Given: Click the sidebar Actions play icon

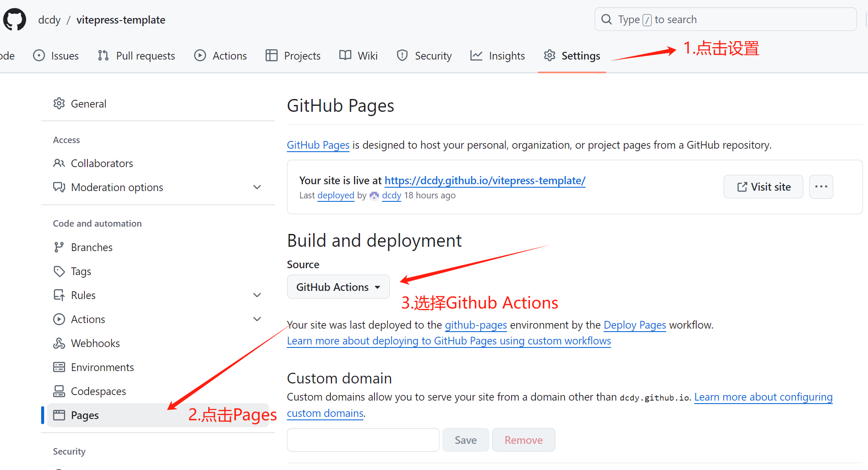Looking at the screenshot, I should coord(59,319).
